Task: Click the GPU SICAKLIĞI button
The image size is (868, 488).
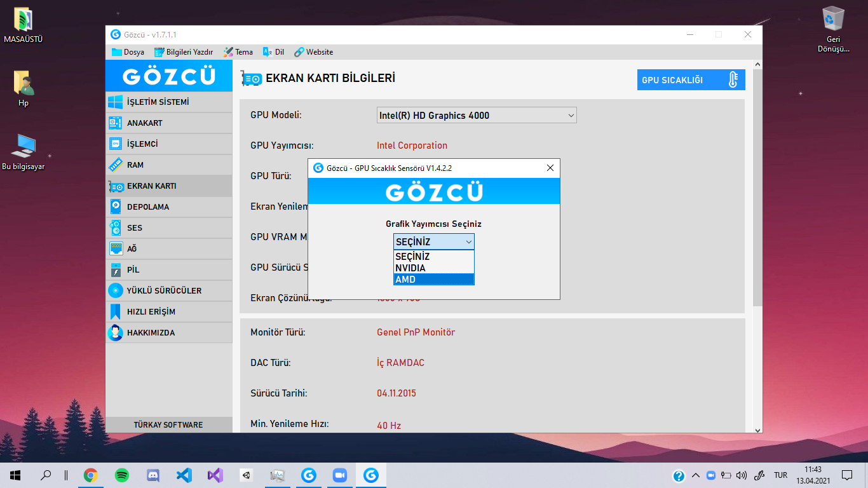Action: click(x=691, y=80)
